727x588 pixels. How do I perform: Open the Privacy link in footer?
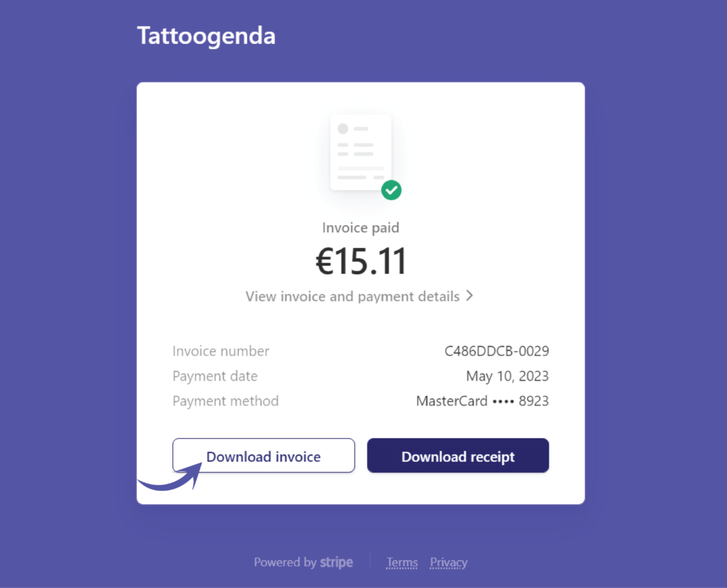(449, 562)
